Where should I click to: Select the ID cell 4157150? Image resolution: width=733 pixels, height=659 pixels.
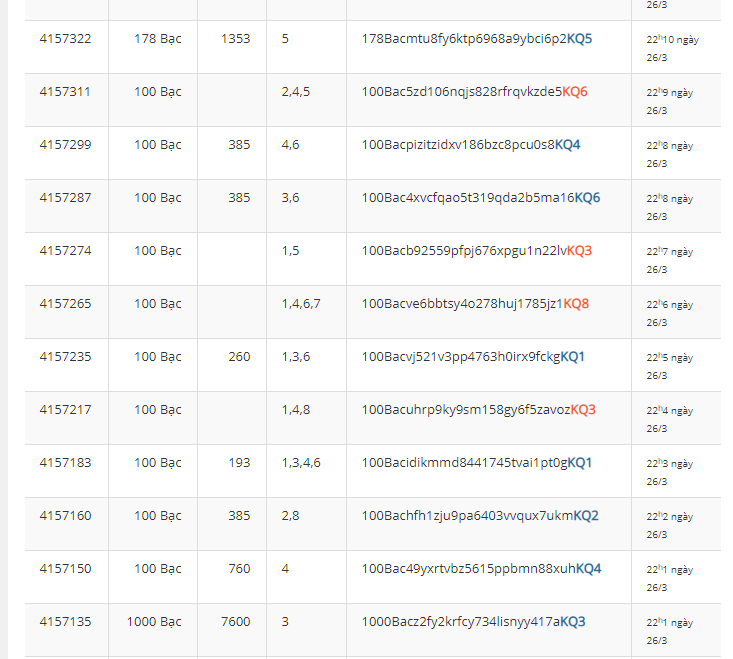click(x=66, y=569)
